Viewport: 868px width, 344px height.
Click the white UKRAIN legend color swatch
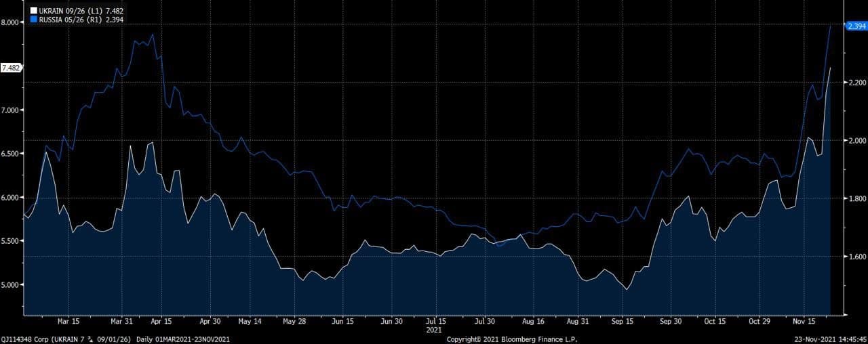[35, 12]
